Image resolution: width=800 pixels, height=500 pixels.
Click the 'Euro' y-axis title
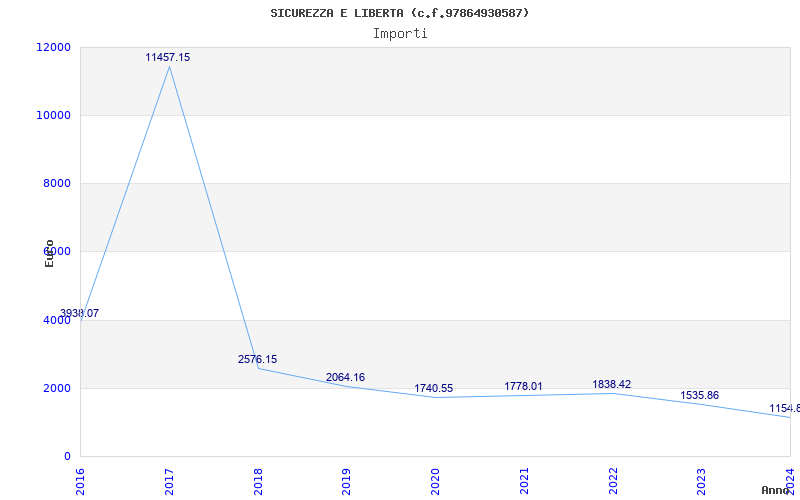pyautogui.click(x=49, y=254)
